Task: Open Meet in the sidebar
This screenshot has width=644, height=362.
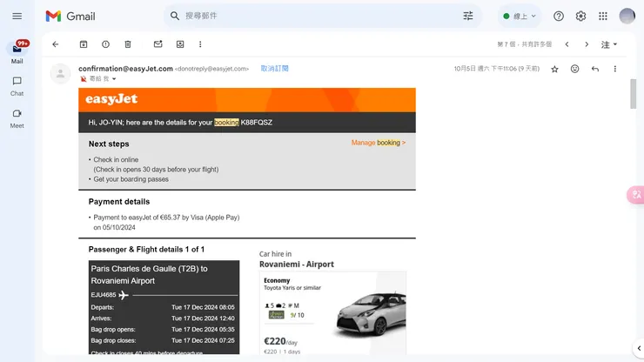Action: [17, 118]
